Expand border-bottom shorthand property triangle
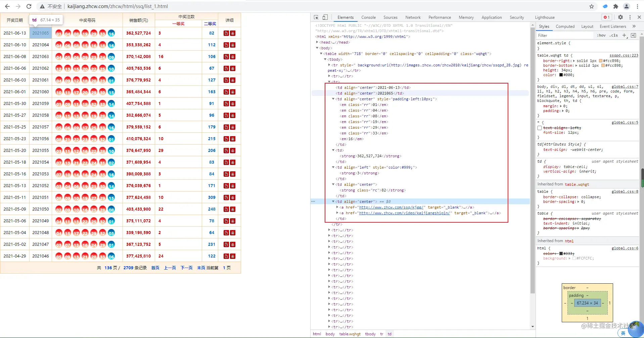This screenshot has width=644, height=338. pyautogui.click(x=577, y=65)
